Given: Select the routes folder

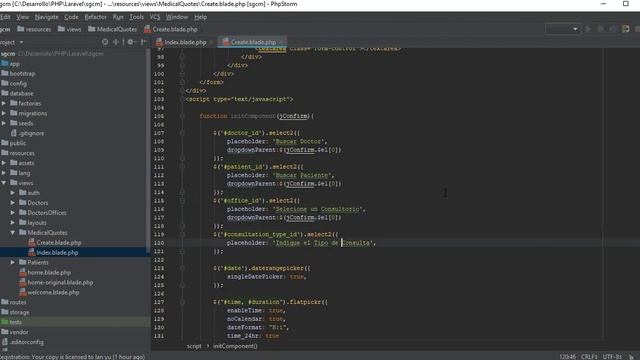Looking at the screenshot, I should tap(14, 302).
